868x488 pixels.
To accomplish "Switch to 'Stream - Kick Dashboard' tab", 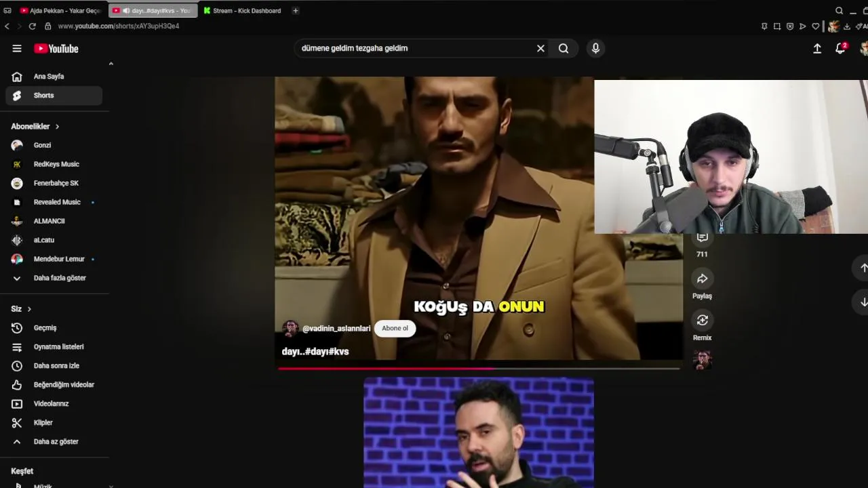I will pos(242,11).
